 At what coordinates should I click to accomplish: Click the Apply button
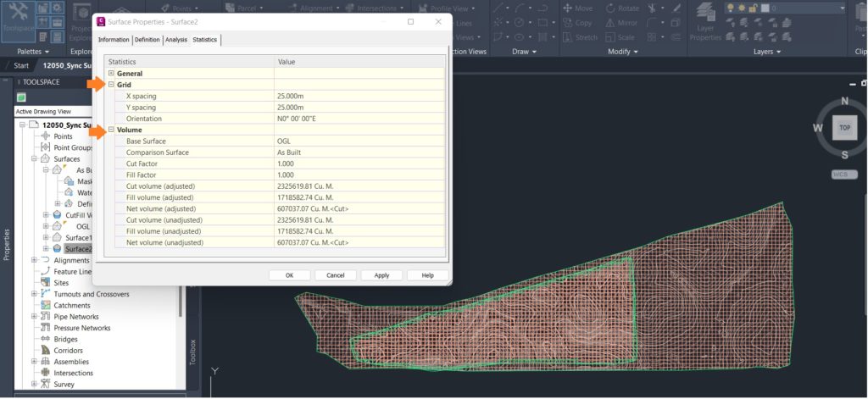[x=382, y=275]
